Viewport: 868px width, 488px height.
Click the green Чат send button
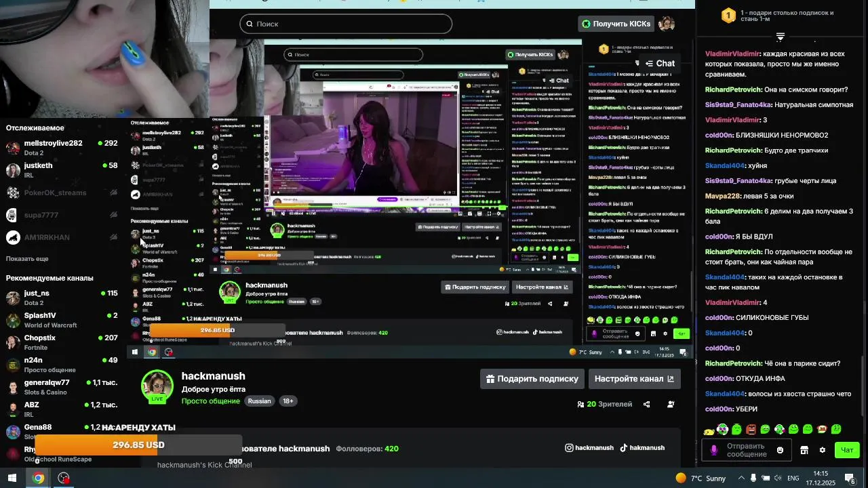[x=848, y=450]
